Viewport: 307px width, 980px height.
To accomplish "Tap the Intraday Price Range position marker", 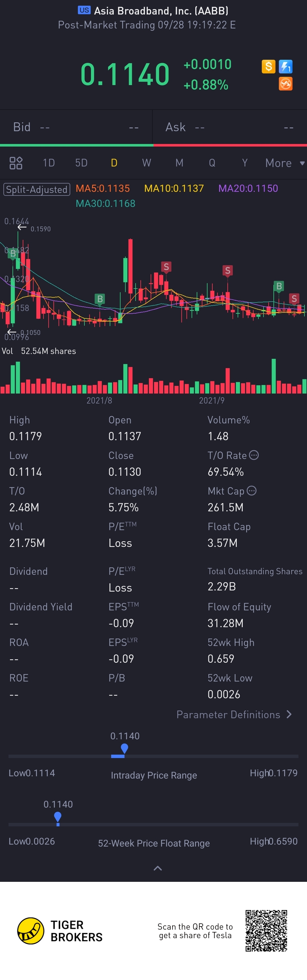I will [x=124, y=748].
